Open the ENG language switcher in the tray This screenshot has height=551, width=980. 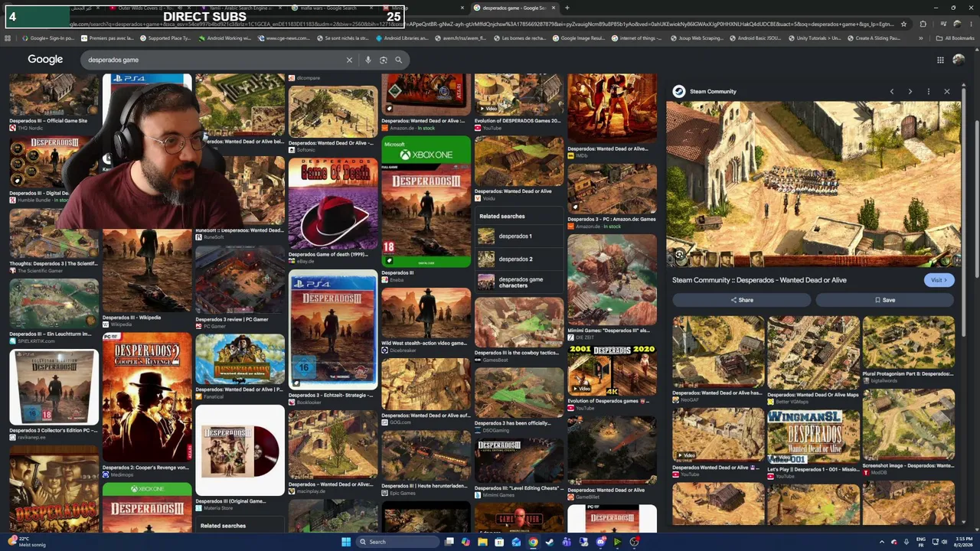921,542
